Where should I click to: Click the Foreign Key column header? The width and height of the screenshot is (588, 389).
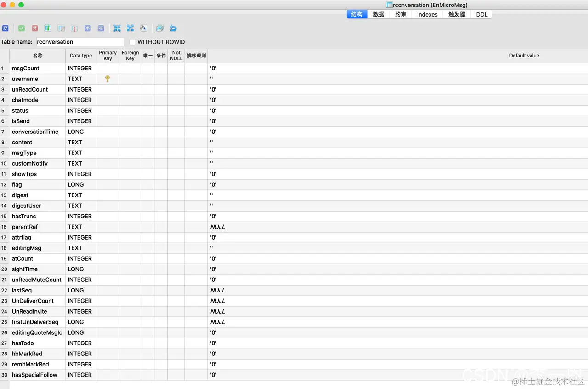(130, 56)
